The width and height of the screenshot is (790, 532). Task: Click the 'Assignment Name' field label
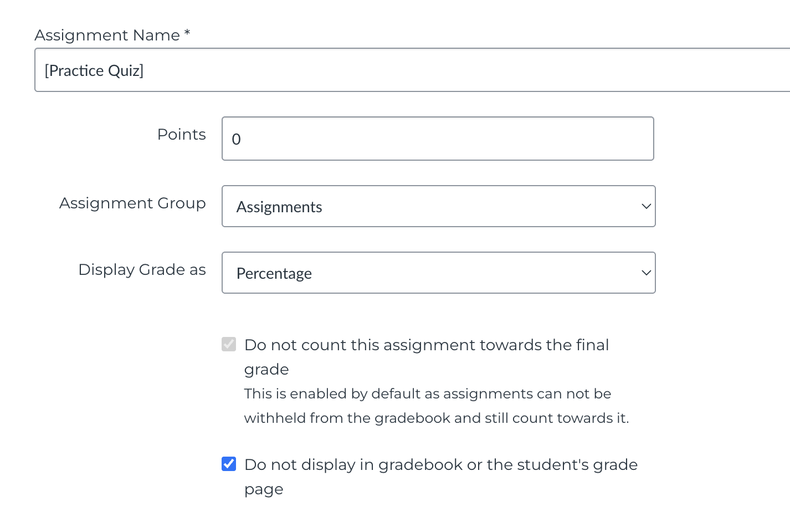tap(107, 35)
